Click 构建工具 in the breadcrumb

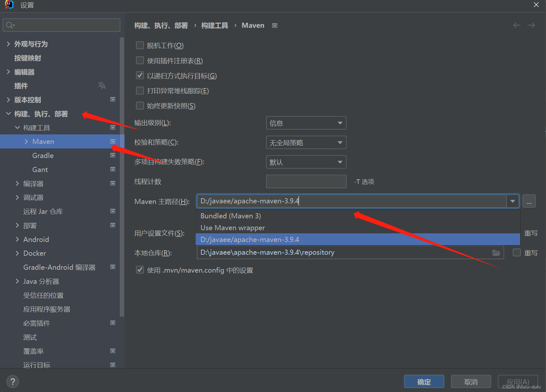coord(215,26)
